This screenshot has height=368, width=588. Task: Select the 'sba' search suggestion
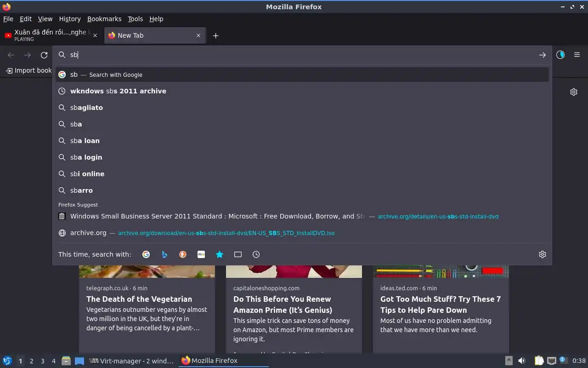click(x=302, y=124)
